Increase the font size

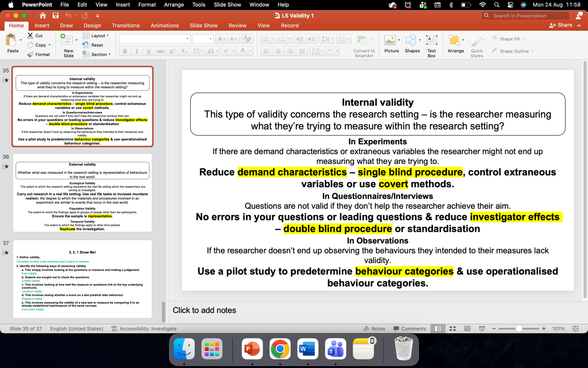221,39
